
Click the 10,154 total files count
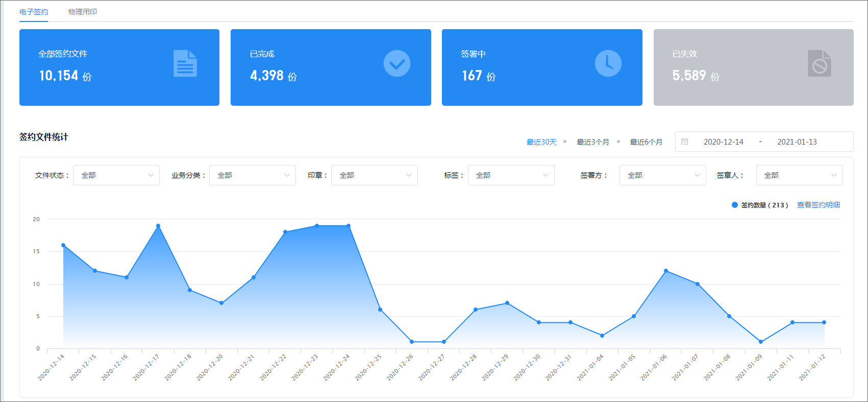59,76
